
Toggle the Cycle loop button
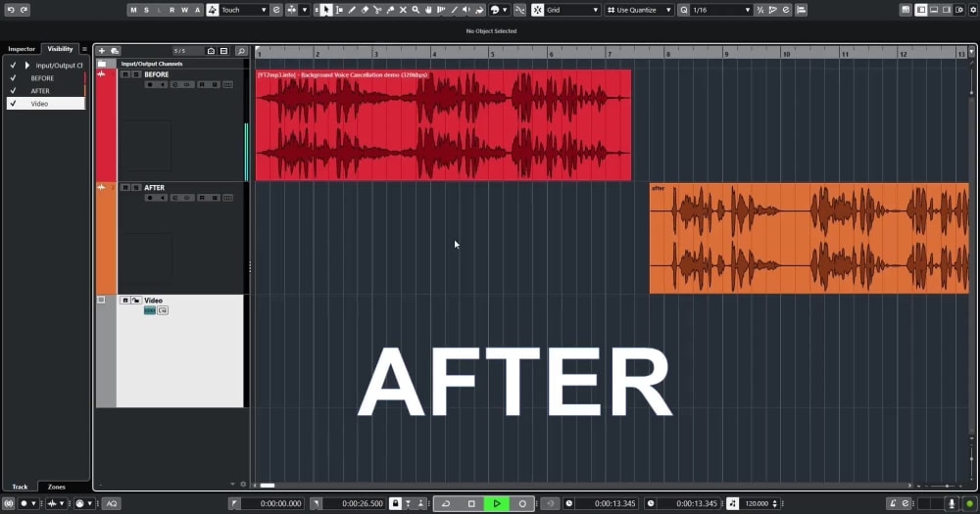click(x=446, y=503)
